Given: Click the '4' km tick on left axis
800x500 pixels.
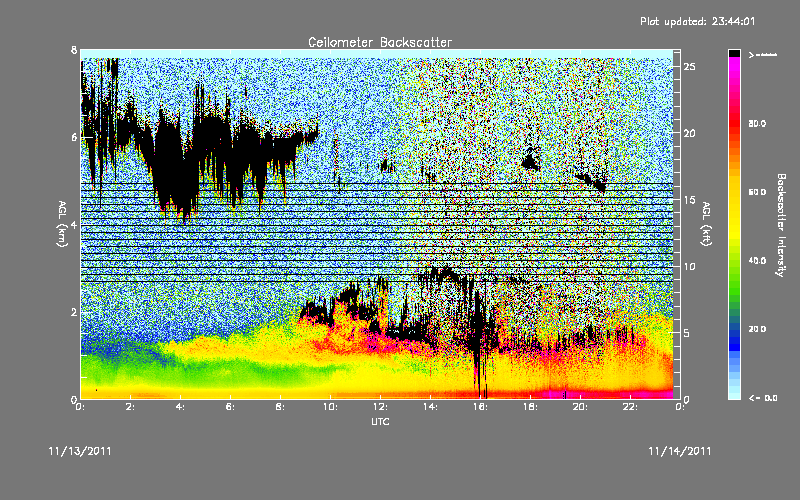Looking at the screenshot, I should point(74,224).
